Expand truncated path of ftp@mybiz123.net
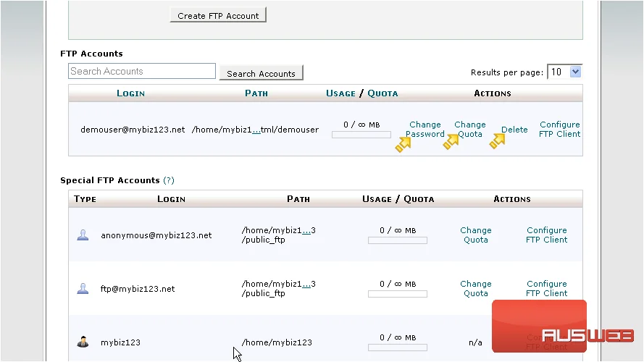644x362 pixels. [306, 285]
